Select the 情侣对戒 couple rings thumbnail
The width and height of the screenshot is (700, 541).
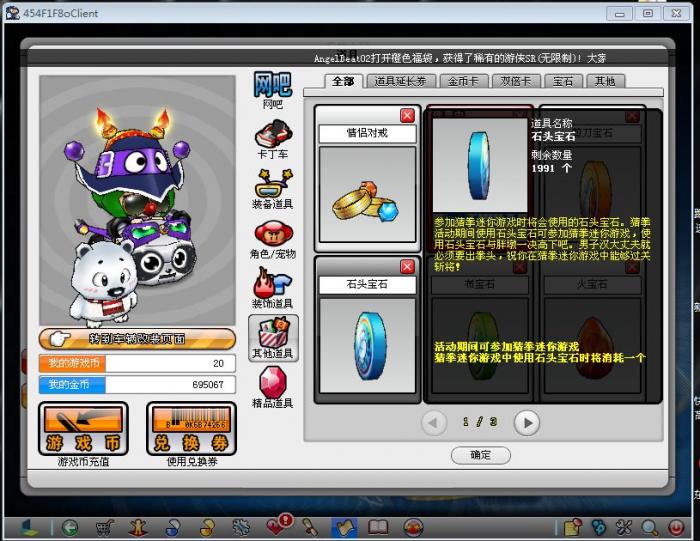pyautogui.click(x=367, y=195)
